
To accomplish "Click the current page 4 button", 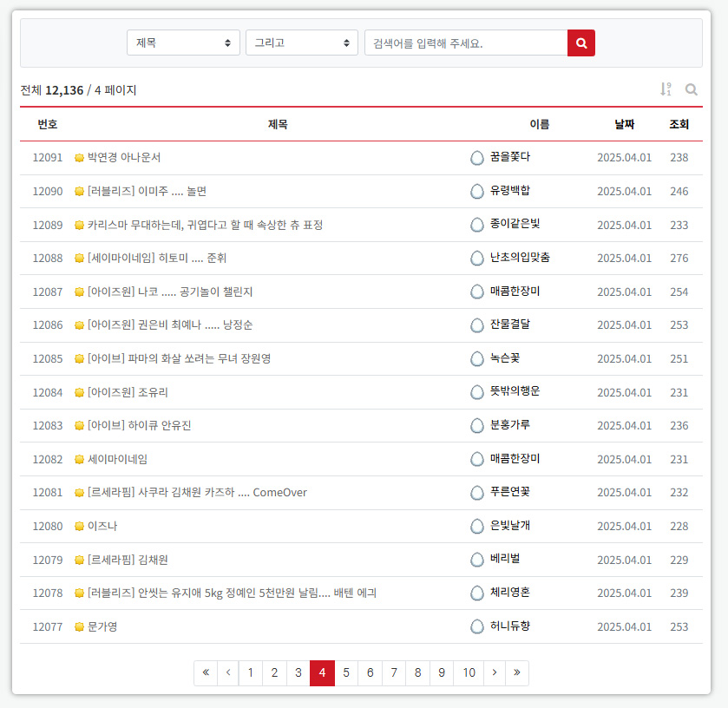I will [x=322, y=672].
